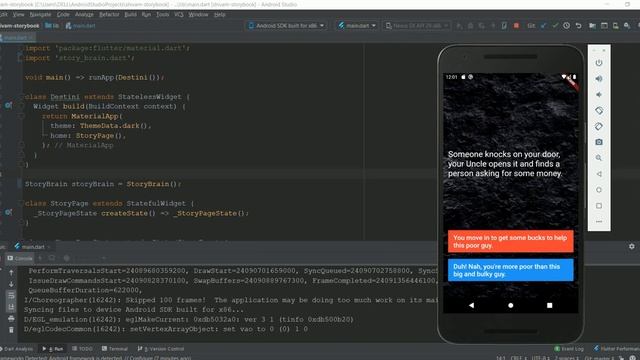Stop the running app with the red stop icon
This screenshot has width=640, height=360.
(x=516, y=25)
